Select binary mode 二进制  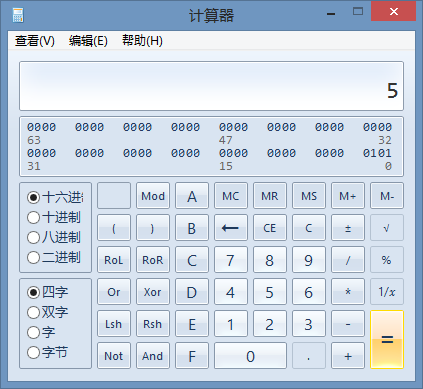tap(54, 257)
